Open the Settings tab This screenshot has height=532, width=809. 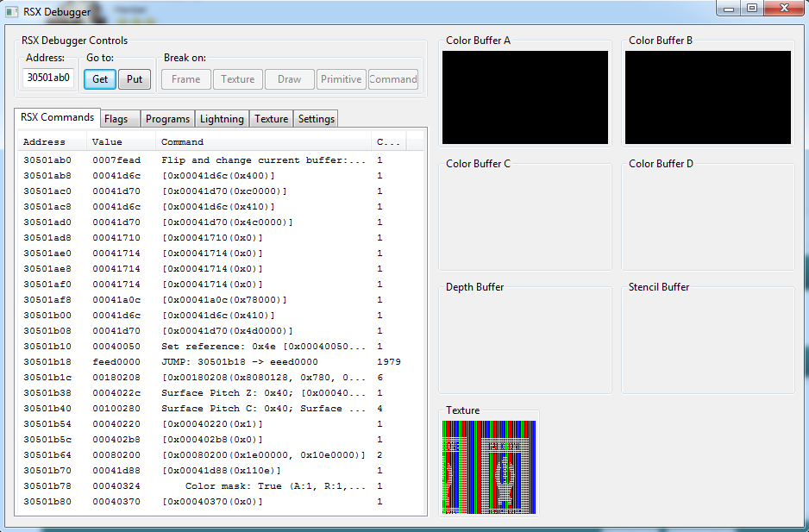[316, 119]
